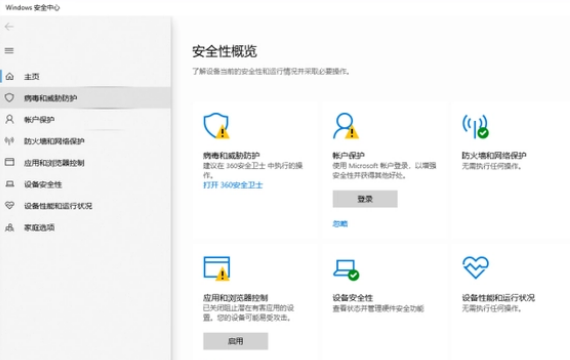Click the 忽略 link under account protection
Viewport: 570px width, 360px height.
[x=340, y=224]
